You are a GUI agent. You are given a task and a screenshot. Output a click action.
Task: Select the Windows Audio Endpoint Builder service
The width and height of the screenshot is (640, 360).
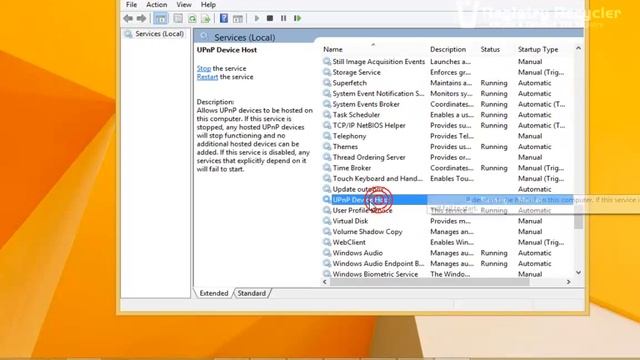click(x=378, y=263)
